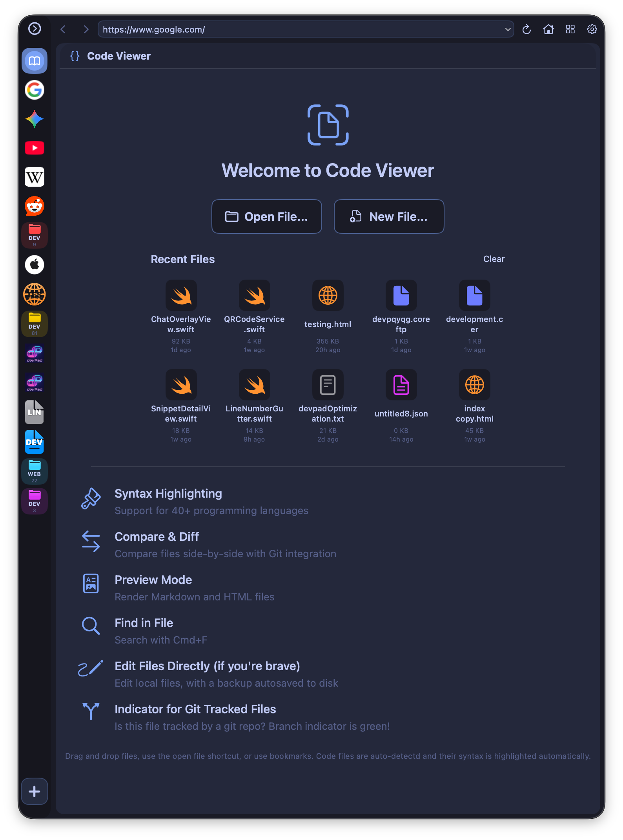Open the bookmarks book icon in sidebar
Image resolution: width=623 pixels, height=840 pixels.
(x=35, y=61)
